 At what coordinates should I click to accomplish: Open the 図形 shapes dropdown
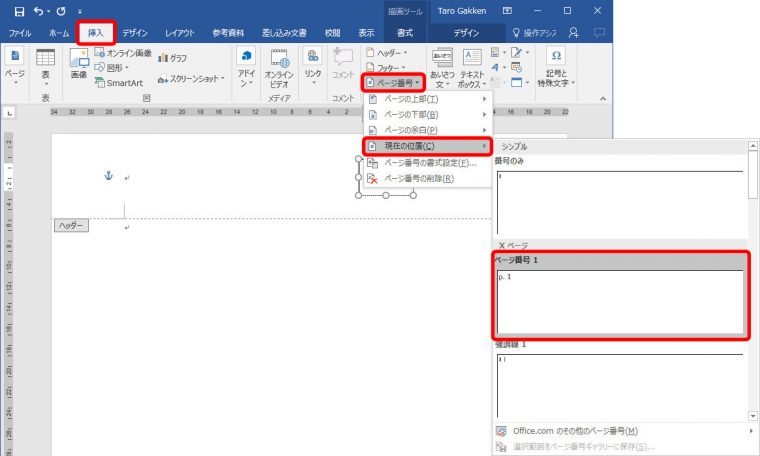pos(112,68)
